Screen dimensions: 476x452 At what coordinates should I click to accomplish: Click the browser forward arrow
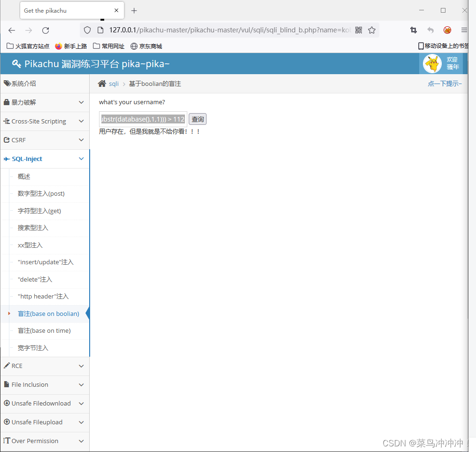(29, 31)
